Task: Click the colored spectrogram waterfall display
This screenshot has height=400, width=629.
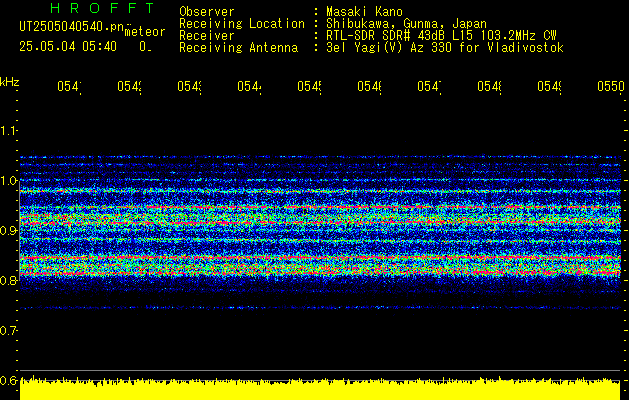Action: coord(320,233)
